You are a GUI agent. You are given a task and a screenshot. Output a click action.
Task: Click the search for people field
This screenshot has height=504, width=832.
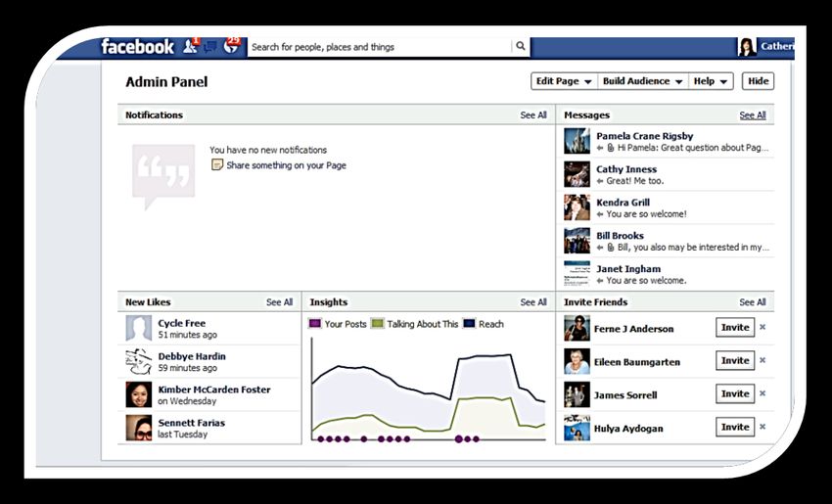380,47
